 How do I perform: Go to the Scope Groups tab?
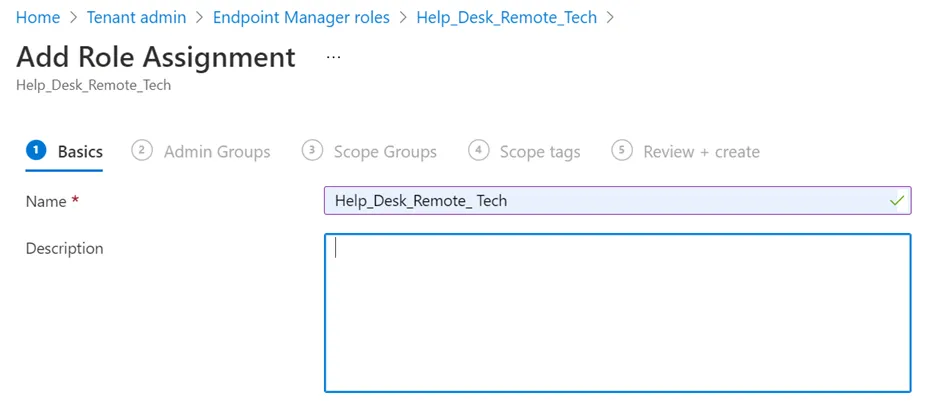point(385,152)
